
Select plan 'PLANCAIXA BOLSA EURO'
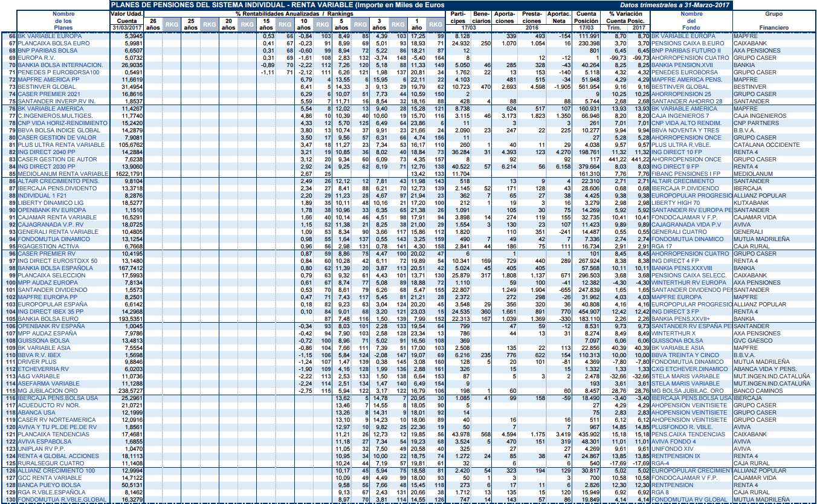coord(53,44)
